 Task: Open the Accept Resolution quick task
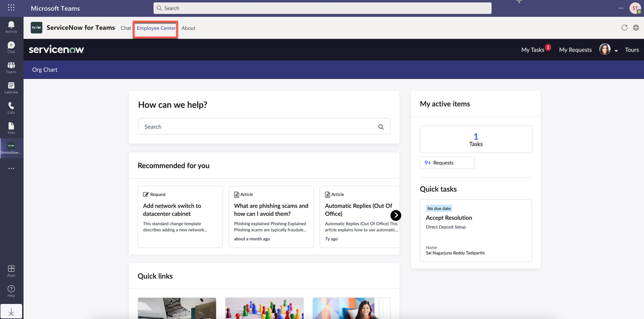[476, 230]
